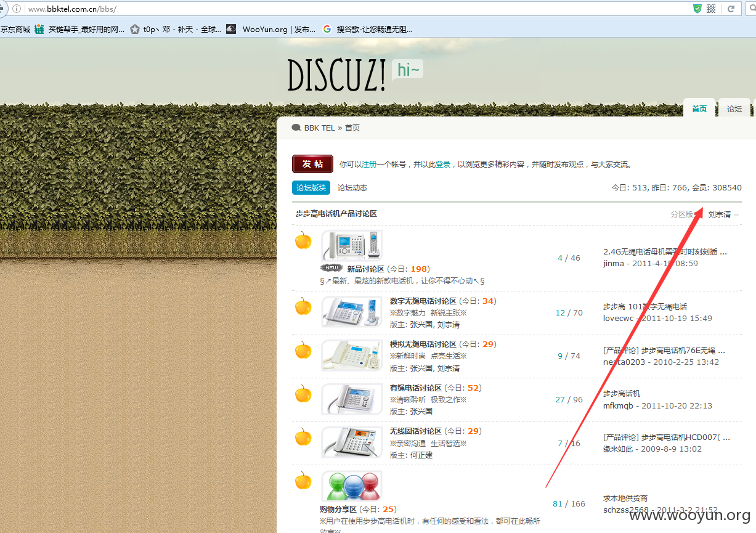
Task: Click orange apple icon beside 有绳电话讨论区
Action: tap(303, 393)
